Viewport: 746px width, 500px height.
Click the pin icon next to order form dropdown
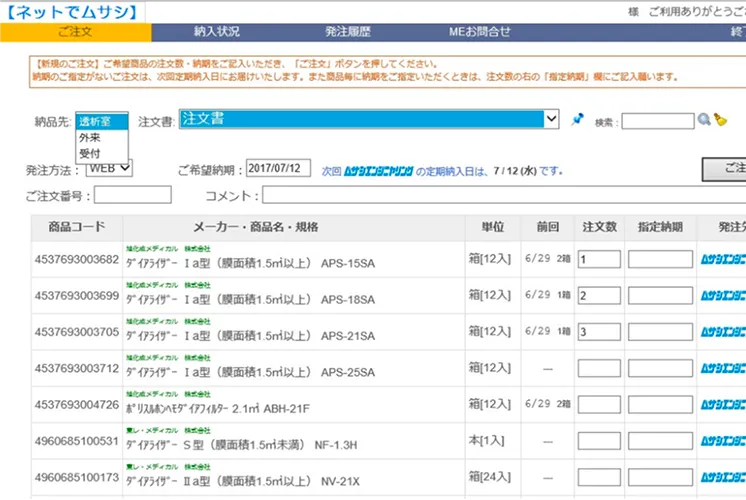(x=578, y=119)
